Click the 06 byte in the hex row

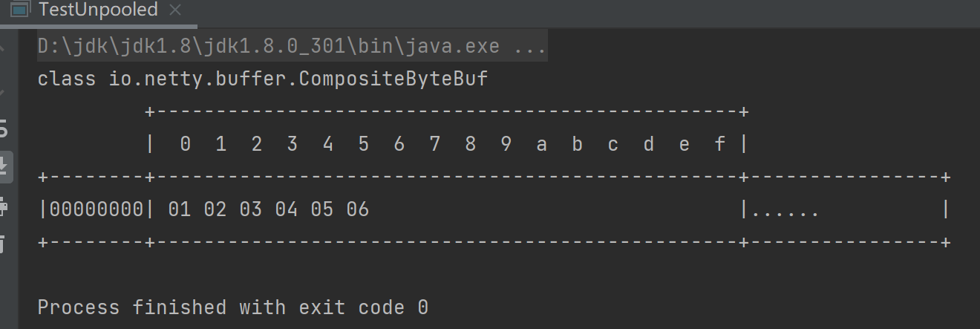(x=357, y=209)
